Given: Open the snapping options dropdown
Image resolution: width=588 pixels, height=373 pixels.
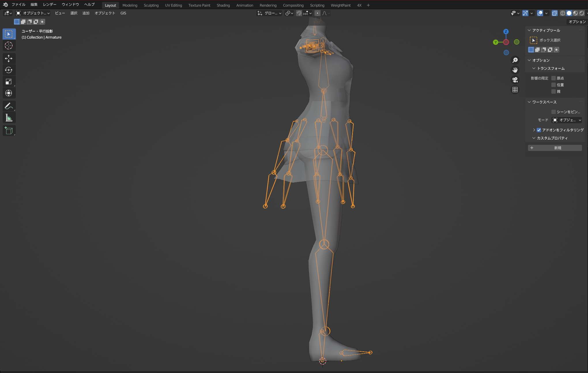Looking at the screenshot, I should coord(308,13).
